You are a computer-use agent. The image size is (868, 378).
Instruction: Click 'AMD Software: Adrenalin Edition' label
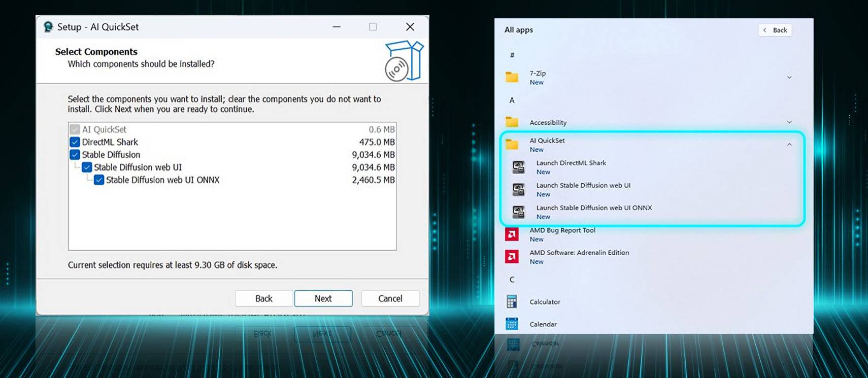coord(579,252)
